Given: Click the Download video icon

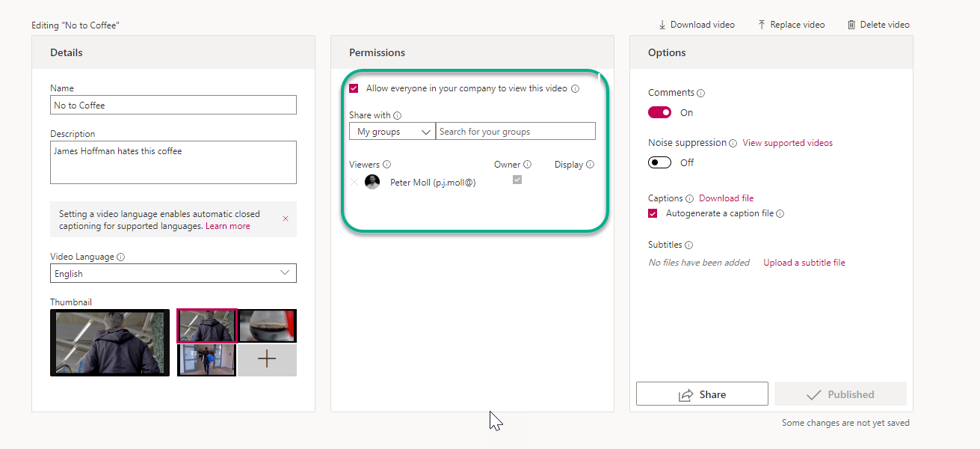Looking at the screenshot, I should click(x=662, y=25).
